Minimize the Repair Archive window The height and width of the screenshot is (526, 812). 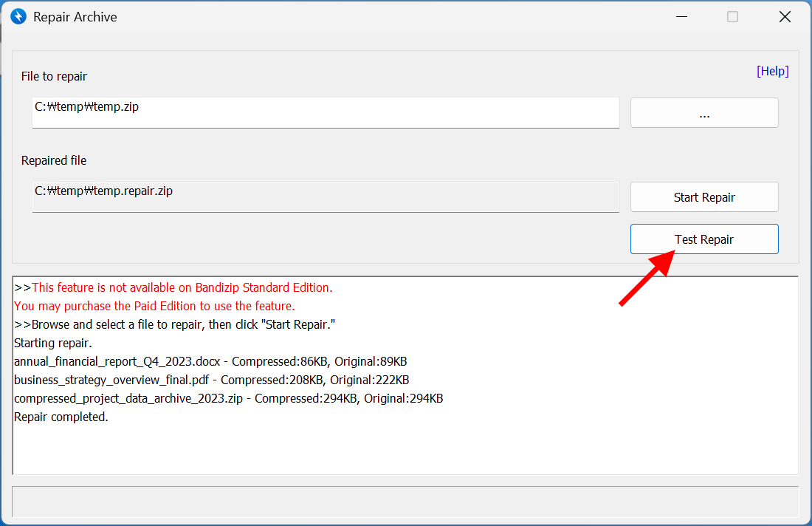[680, 16]
